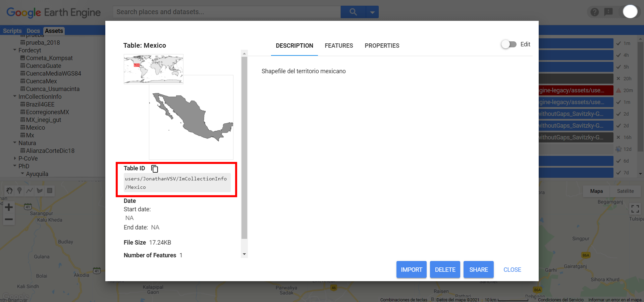644x302 pixels.
Task: Click the table icon beside AlianzaCorteDic18
Action: [x=23, y=150]
